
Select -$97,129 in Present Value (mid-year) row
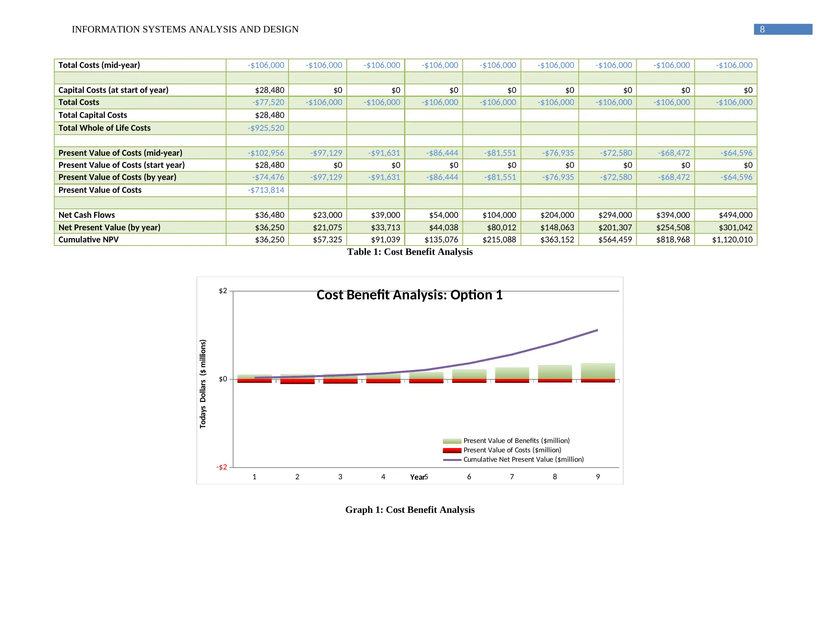coord(326,153)
